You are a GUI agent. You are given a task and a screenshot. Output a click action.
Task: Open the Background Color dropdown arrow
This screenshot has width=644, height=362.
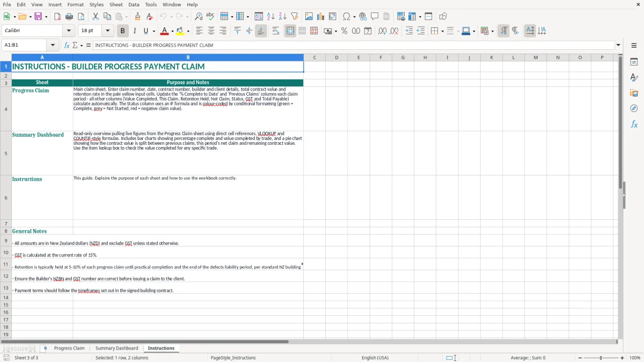(x=188, y=31)
